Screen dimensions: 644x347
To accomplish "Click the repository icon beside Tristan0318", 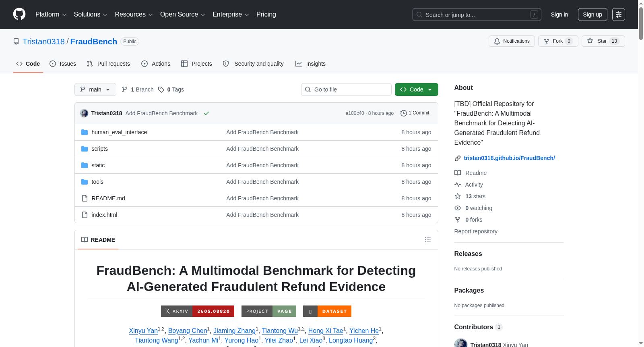I will pyautogui.click(x=16, y=42).
